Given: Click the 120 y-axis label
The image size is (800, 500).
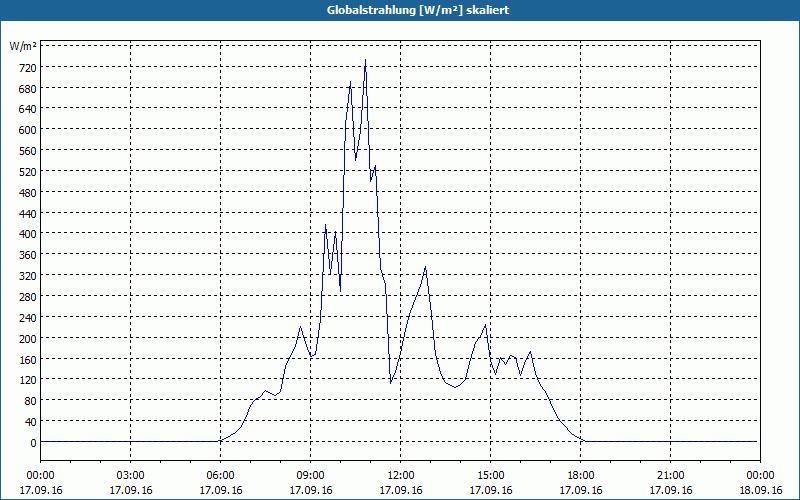Looking at the screenshot, I should (x=28, y=380).
